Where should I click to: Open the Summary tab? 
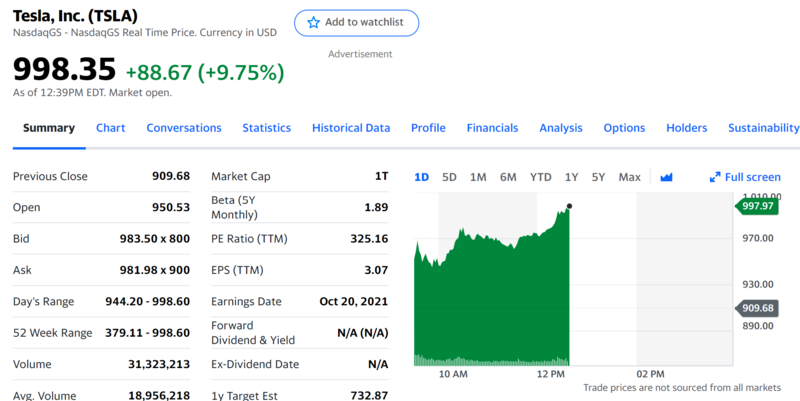pos(49,128)
